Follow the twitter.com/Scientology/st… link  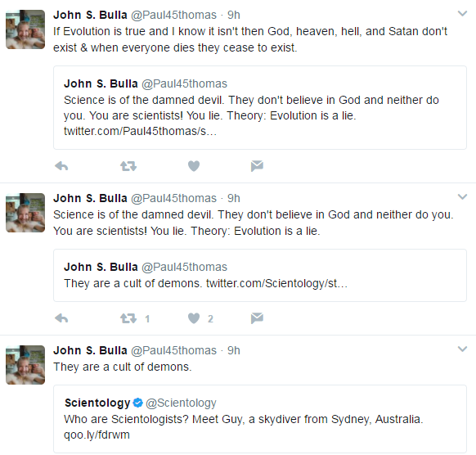point(276,283)
